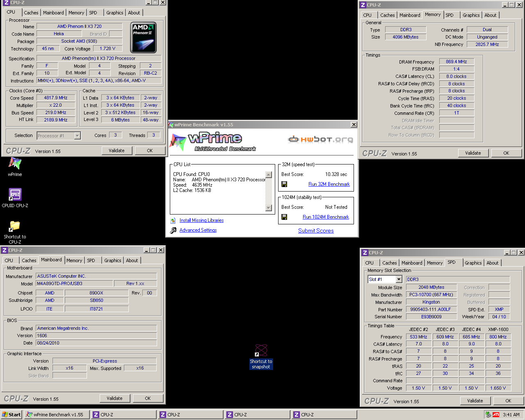
Task: Open the About tab in the Mainboard CPU-Z window
Action: coord(132,260)
